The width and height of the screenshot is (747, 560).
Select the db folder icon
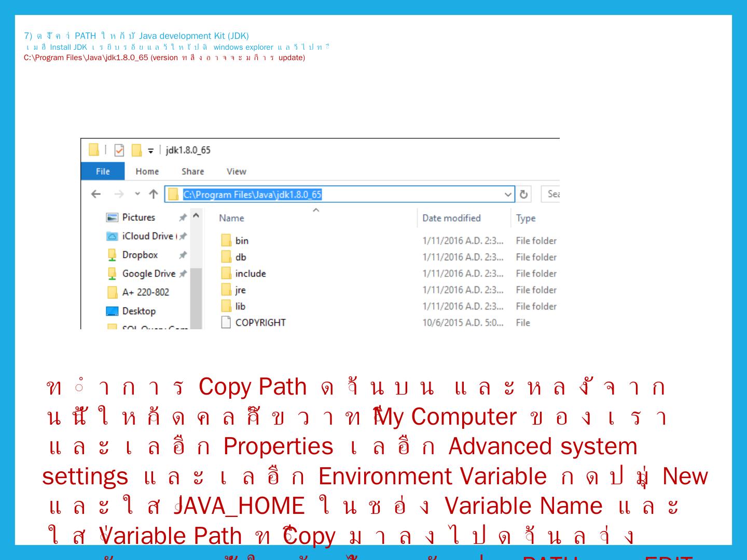coord(226,257)
